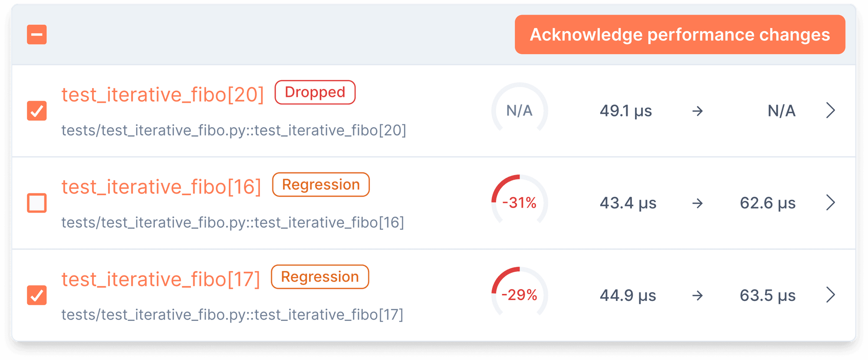Screen dimensions: 868x360
Task: Open the test_iterative_fibo[16] benchmark link
Action: click(161, 186)
